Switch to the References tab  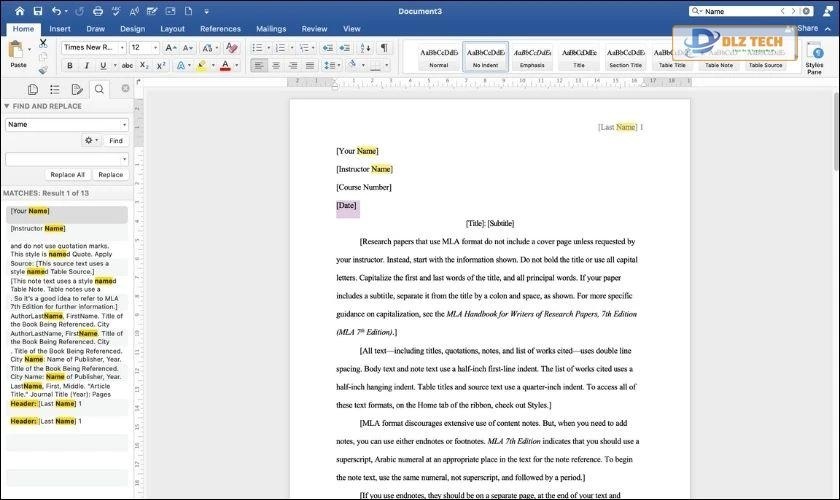pos(220,29)
